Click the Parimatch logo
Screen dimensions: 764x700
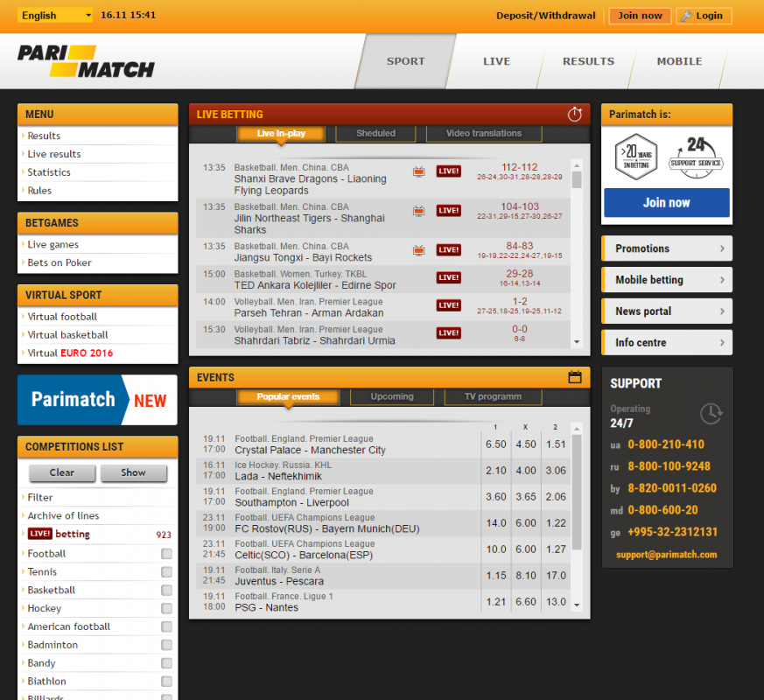click(87, 61)
